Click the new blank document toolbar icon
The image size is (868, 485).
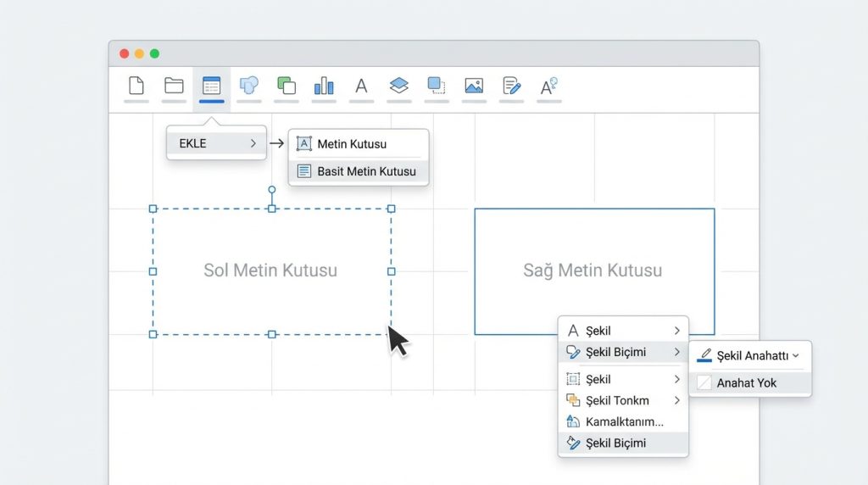point(136,86)
